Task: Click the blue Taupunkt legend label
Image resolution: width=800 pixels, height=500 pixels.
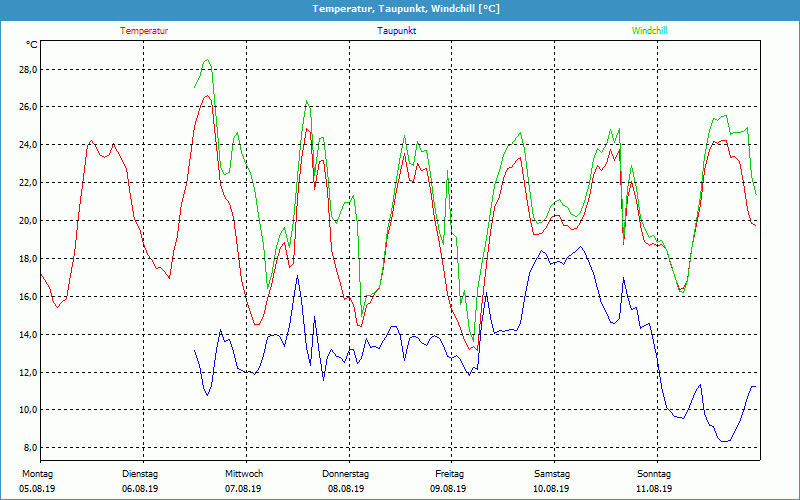Action: point(396,31)
